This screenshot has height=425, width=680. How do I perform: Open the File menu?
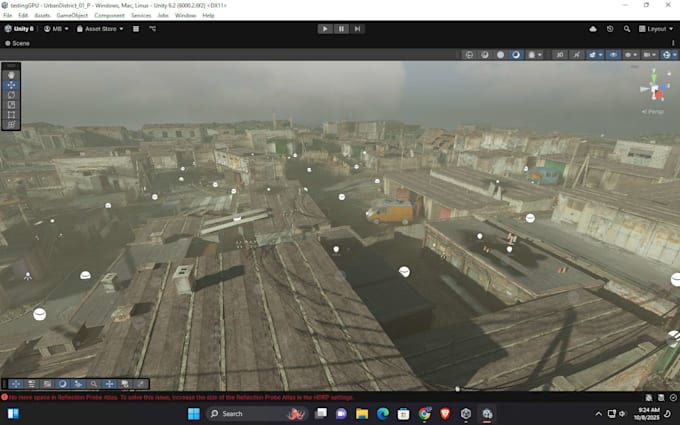pos(8,15)
